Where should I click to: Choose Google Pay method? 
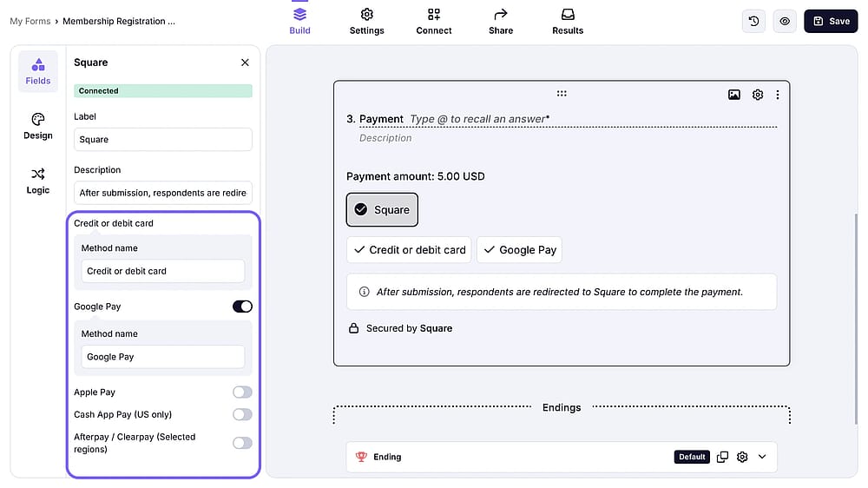[x=519, y=250]
